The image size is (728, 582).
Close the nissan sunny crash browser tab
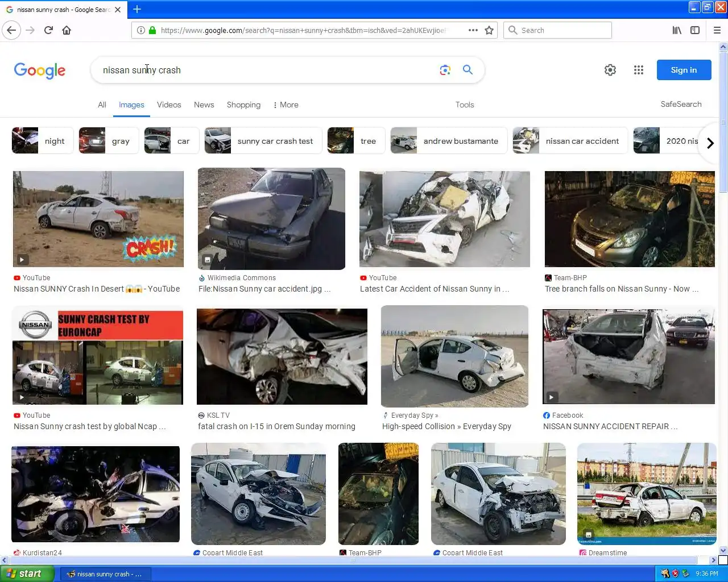click(118, 10)
